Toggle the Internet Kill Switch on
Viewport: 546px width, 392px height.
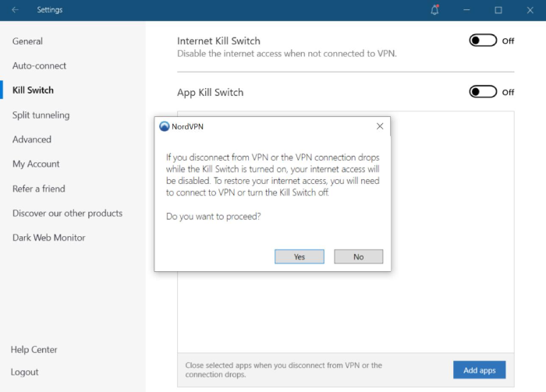[x=483, y=41]
